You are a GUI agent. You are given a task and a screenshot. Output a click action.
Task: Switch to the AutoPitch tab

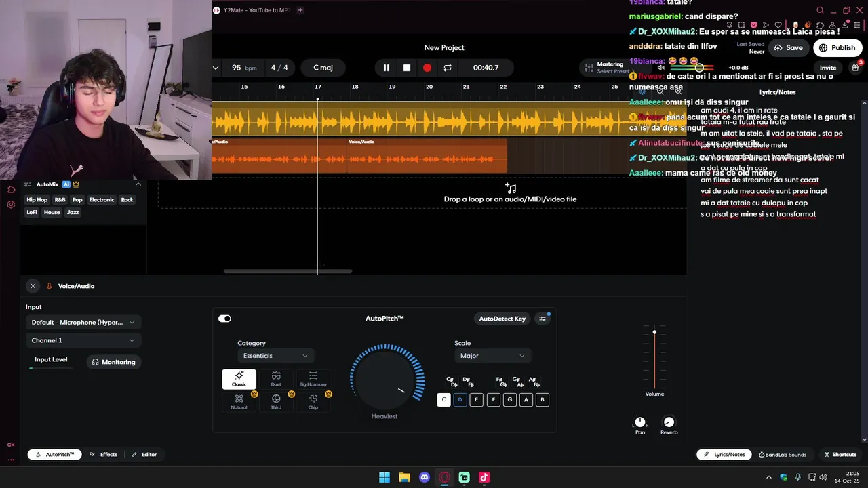point(55,455)
